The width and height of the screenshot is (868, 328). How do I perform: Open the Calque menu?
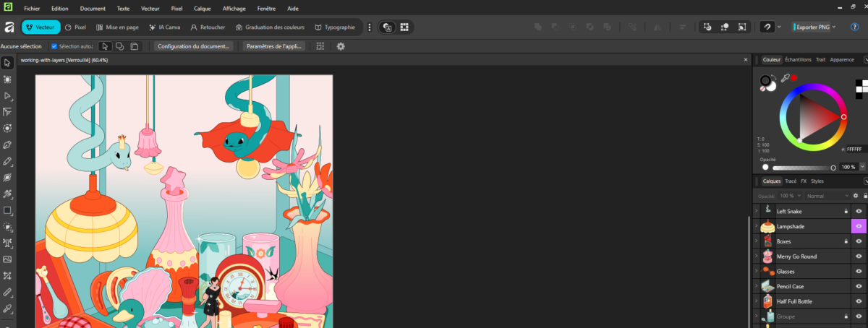(x=203, y=8)
